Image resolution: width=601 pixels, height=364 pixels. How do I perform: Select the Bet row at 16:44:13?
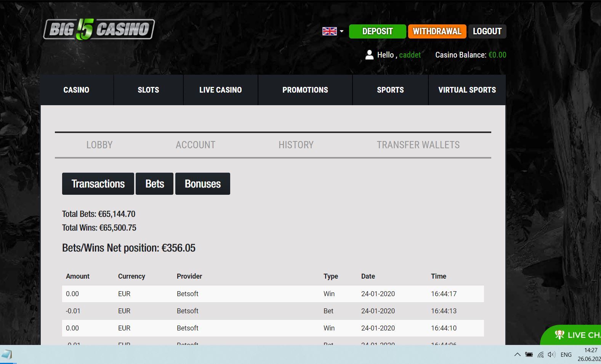point(273,311)
